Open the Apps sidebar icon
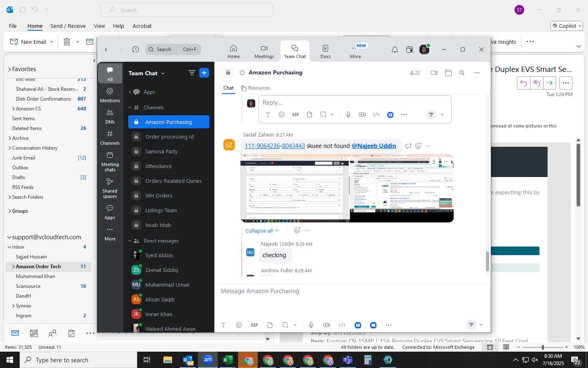 [110, 212]
